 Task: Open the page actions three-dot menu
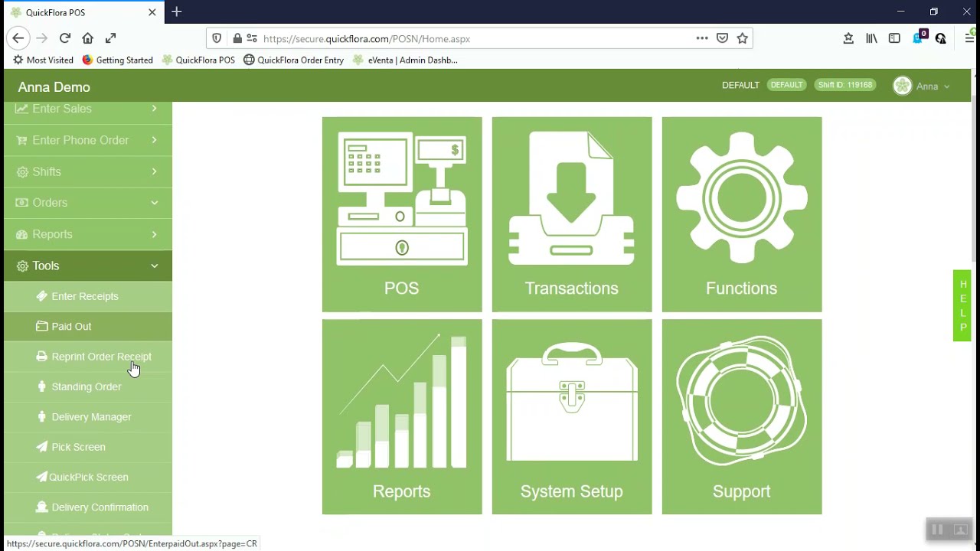pyautogui.click(x=702, y=38)
